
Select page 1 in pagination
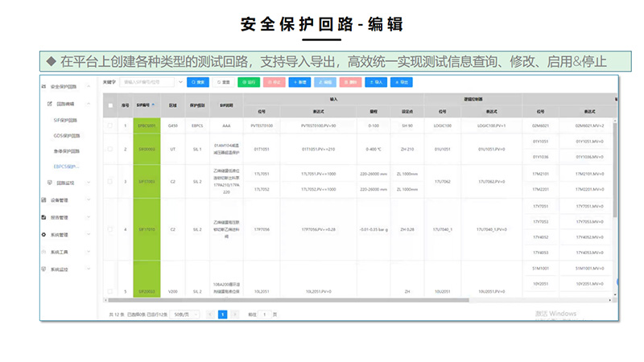point(223,315)
